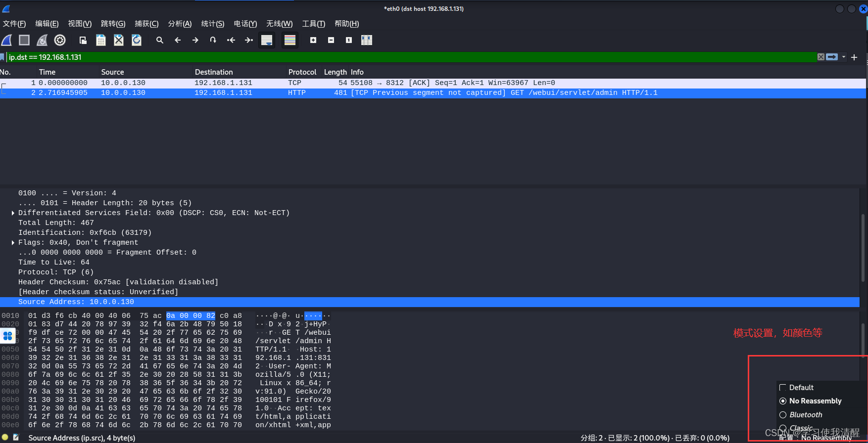
Task: Open the 帮助(H) menu
Action: click(x=347, y=24)
